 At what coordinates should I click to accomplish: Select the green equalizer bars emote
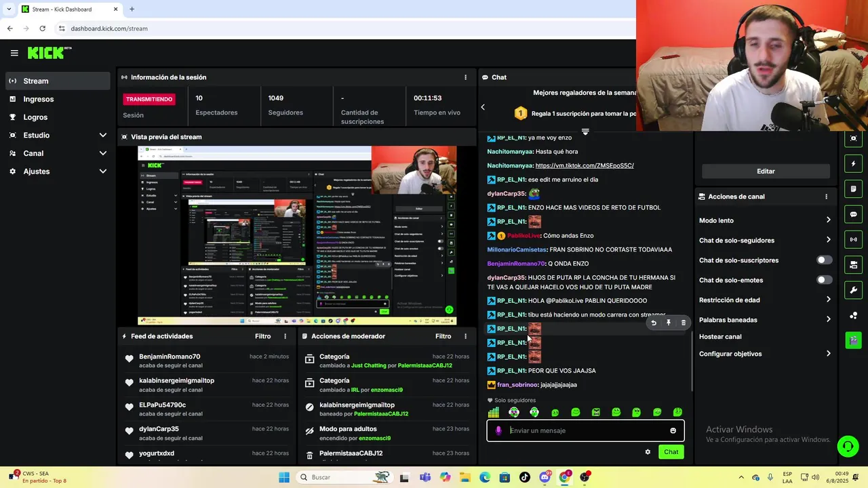(494, 412)
